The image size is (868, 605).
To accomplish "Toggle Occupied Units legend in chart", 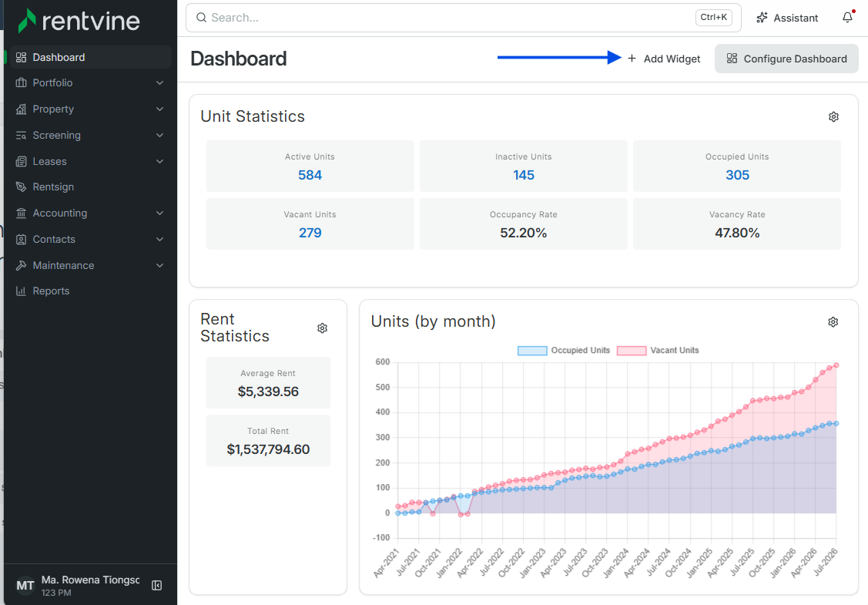I will (564, 350).
